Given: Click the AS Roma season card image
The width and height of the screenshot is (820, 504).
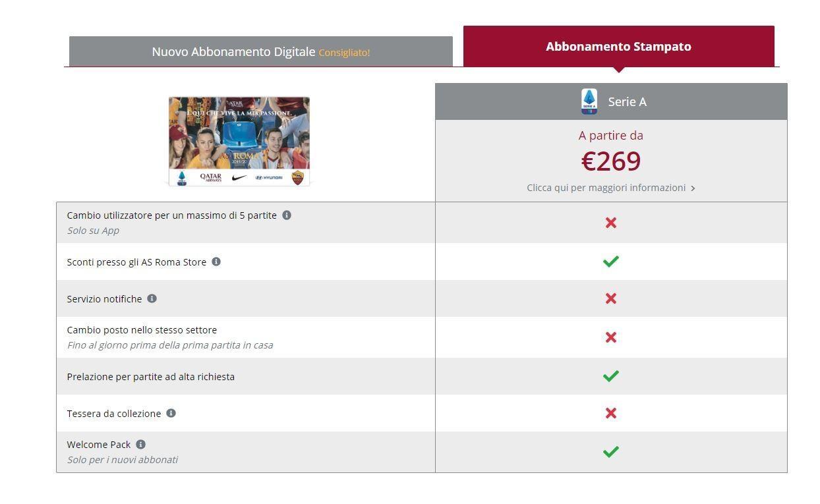Looking at the screenshot, I should (239, 142).
